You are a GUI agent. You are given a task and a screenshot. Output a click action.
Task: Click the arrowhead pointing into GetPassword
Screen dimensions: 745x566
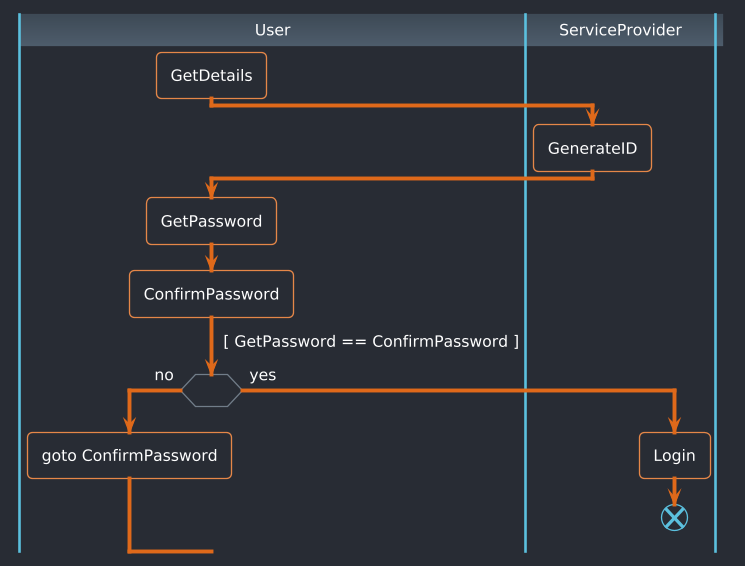(x=211, y=190)
